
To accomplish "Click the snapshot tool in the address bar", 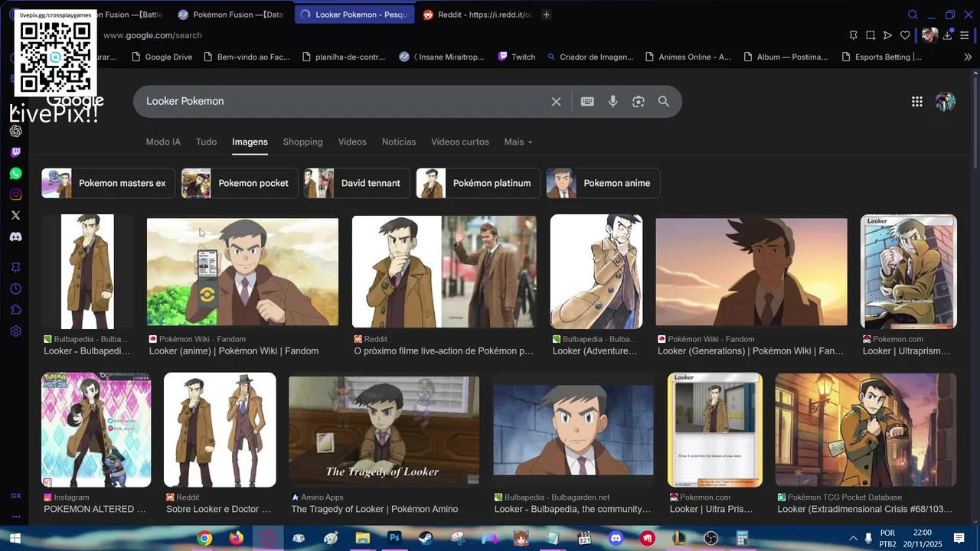I will (871, 35).
